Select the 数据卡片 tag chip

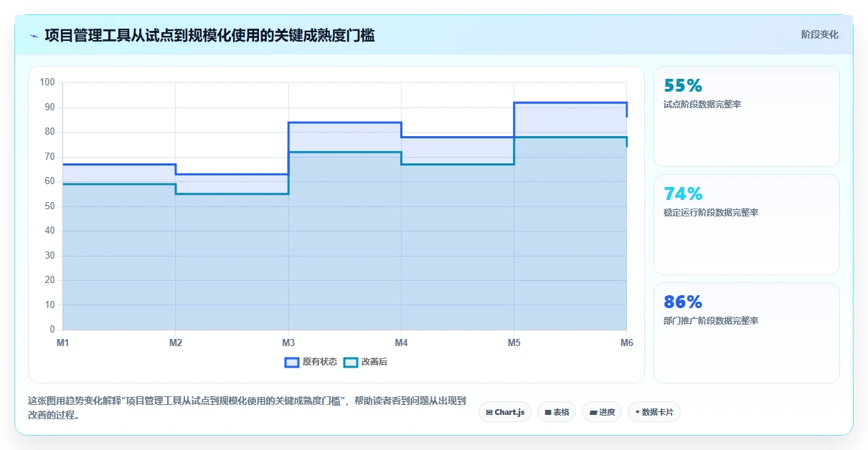[x=654, y=412]
